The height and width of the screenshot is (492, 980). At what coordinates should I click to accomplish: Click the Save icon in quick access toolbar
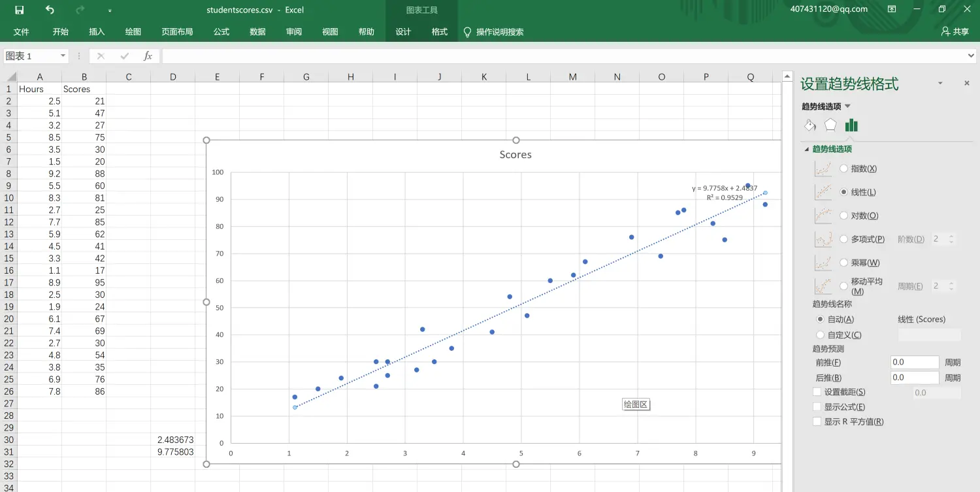tap(19, 10)
